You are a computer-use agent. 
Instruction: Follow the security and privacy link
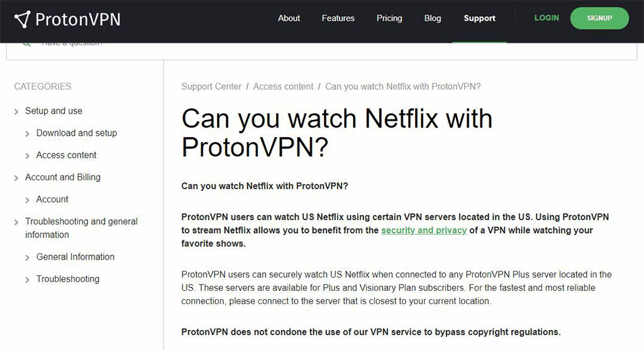click(x=424, y=230)
